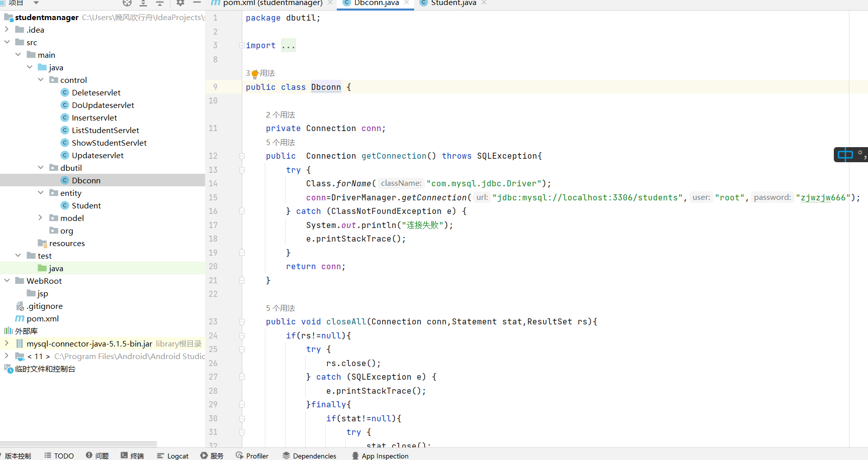
Task: Click the project tree horizontal scrollbar
Action: 78,444
